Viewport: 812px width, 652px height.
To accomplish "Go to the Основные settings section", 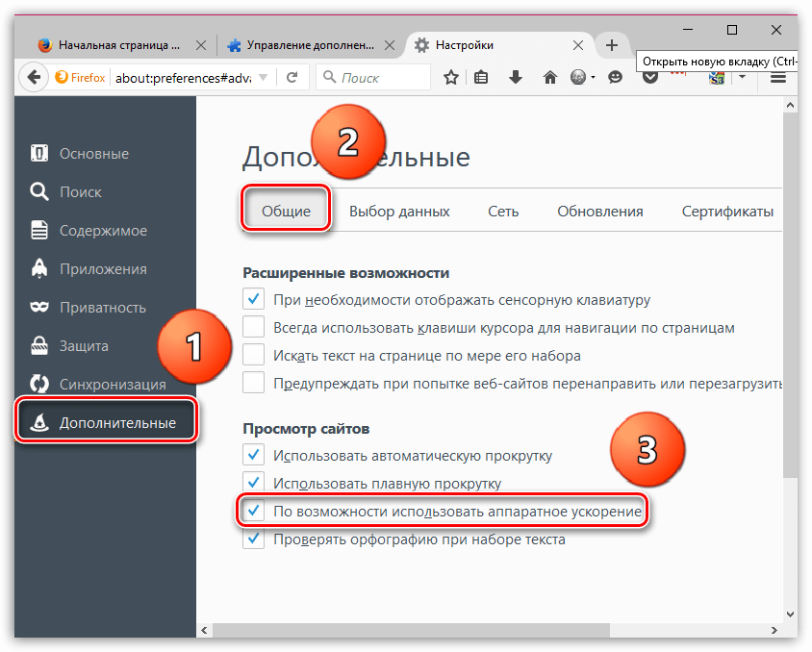I will pyautogui.click(x=93, y=154).
